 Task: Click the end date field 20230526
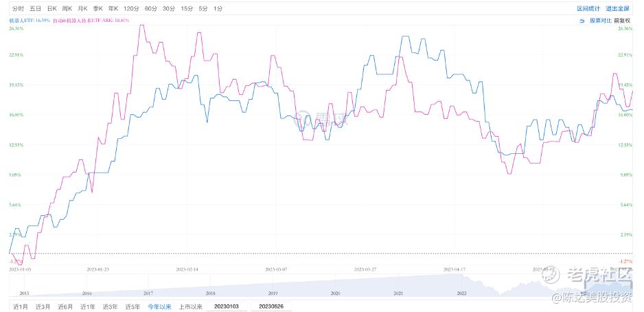click(271, 307)
